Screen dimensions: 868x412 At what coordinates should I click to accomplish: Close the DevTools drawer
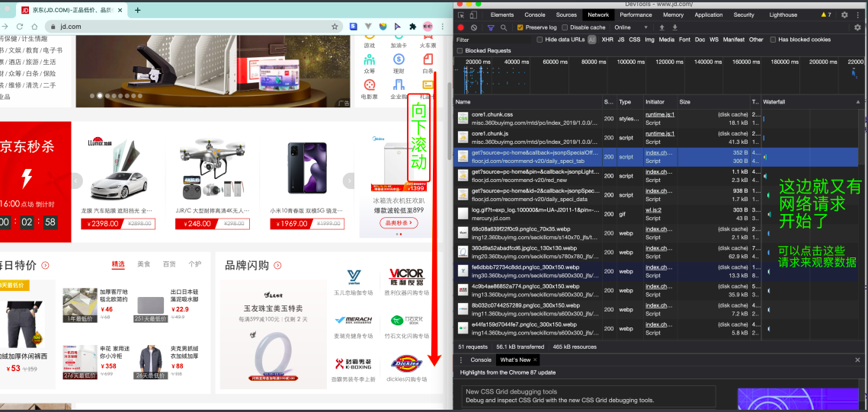[857, 360]
